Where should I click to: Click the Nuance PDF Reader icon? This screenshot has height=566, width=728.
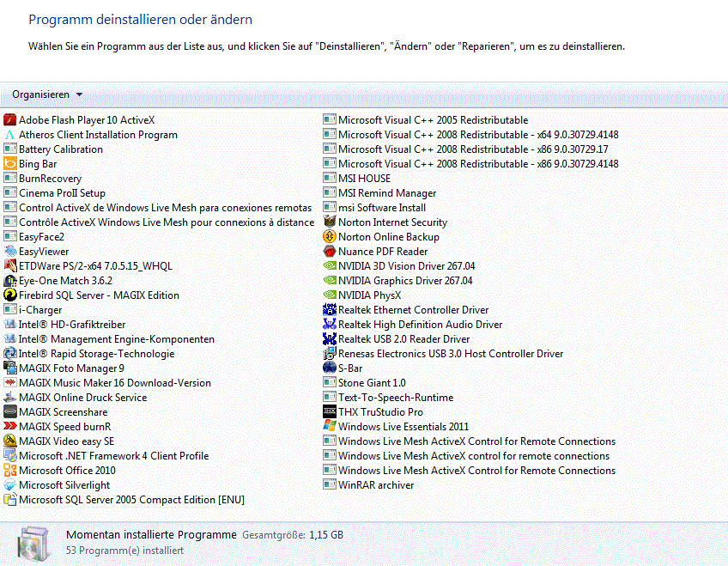click(x=329, y=252)
